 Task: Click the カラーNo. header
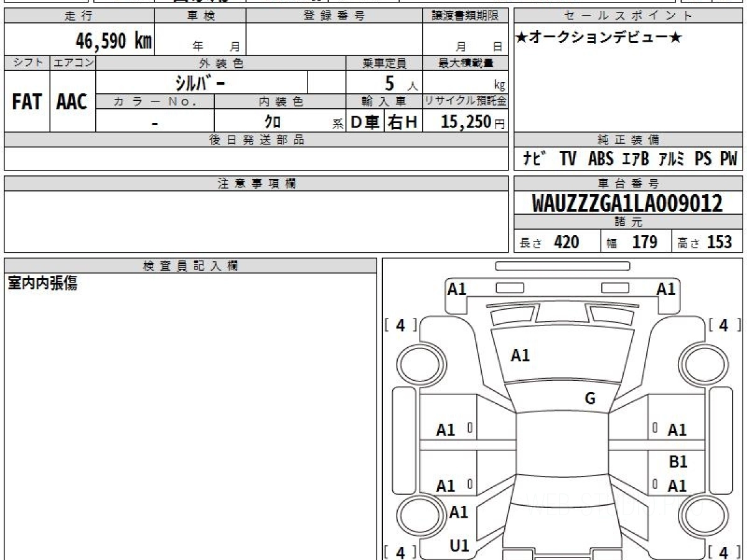coord(155,101)
